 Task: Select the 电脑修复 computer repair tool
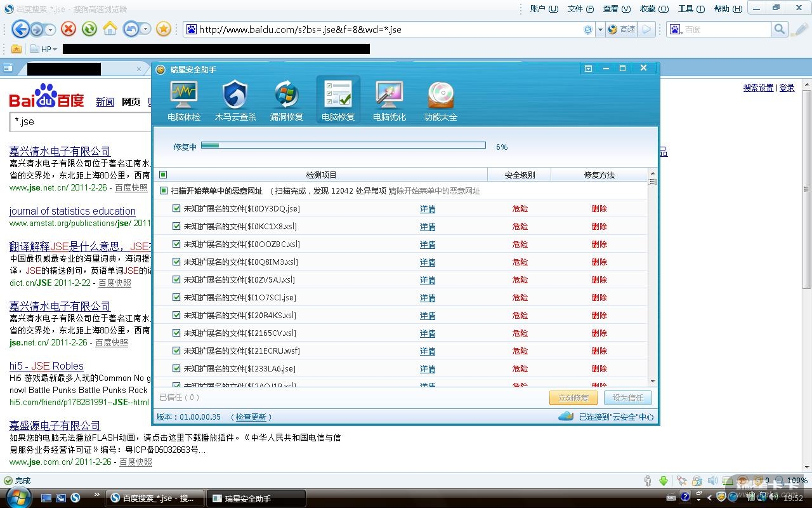click(x=338, y=100)
